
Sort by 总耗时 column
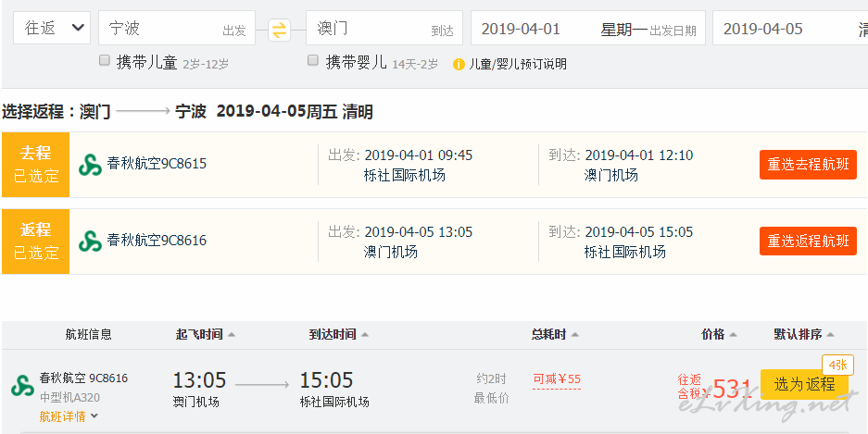coord(555,334)
